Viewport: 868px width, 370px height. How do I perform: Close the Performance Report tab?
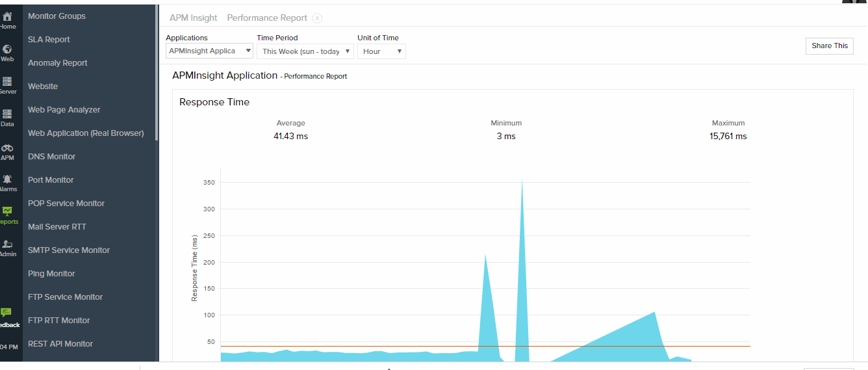316,18
